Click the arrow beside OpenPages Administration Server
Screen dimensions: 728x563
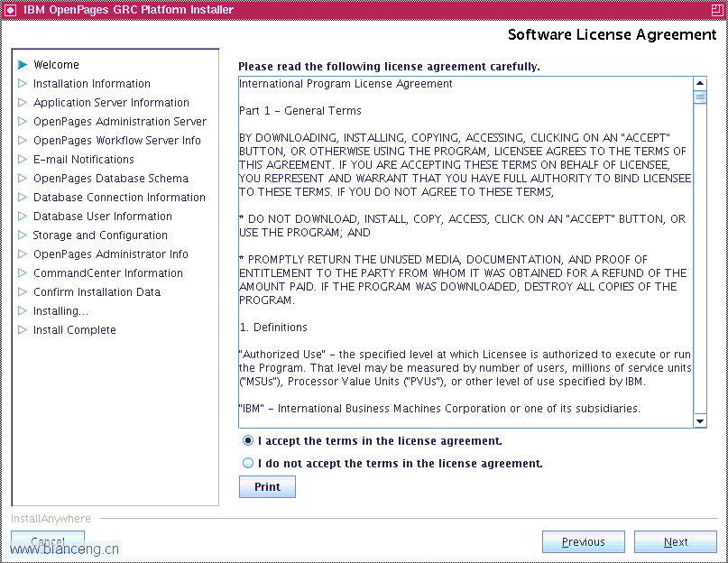[23, 122]
